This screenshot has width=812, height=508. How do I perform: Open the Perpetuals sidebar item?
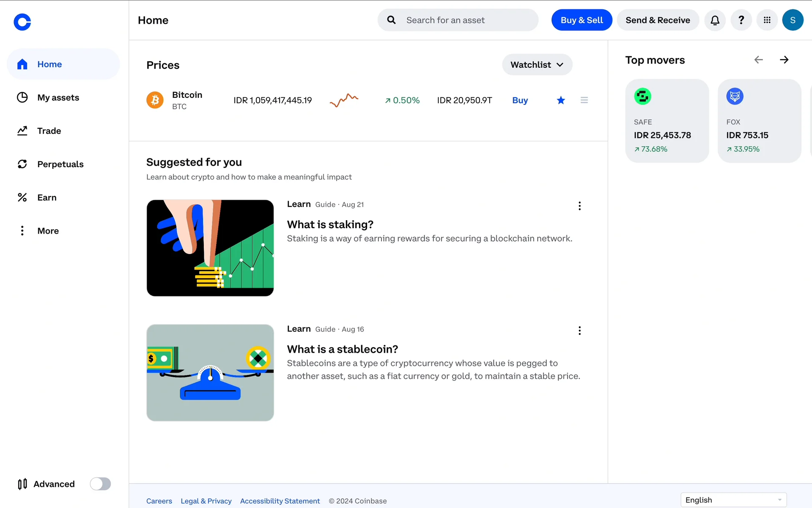click(60, 164)
